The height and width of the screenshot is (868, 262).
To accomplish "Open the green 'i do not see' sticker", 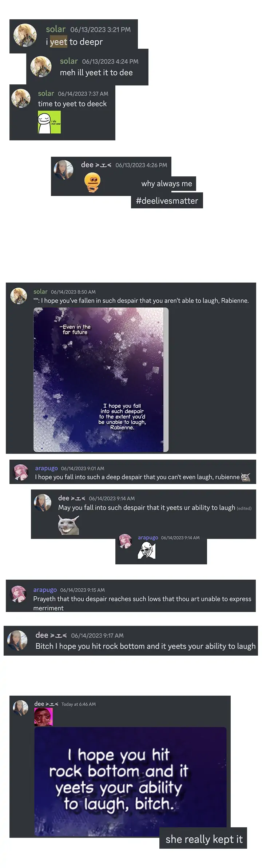I will point(49,122).
